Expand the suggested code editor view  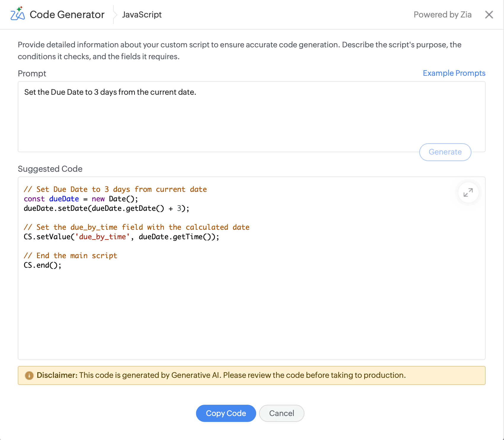click(x=468, y=192)
